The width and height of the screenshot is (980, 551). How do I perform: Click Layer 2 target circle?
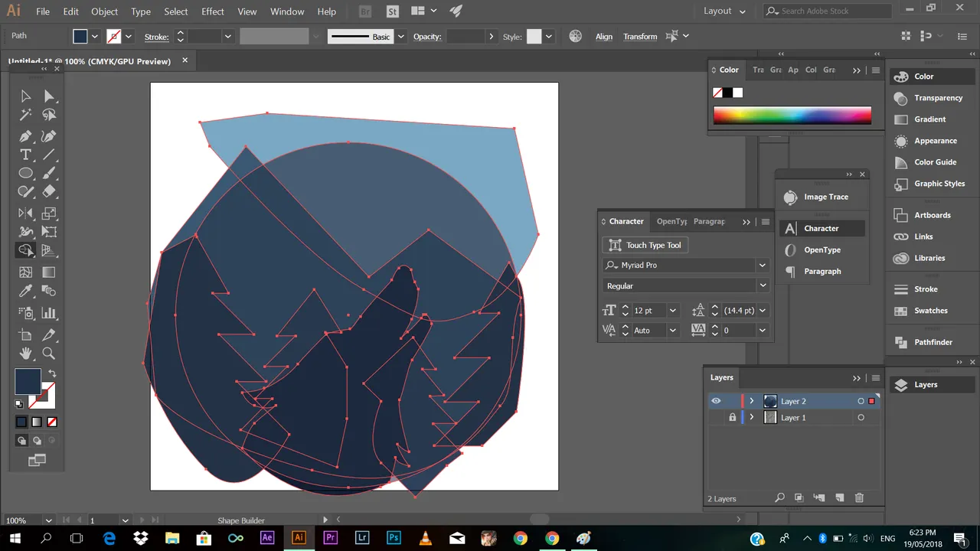pos(861,401)
